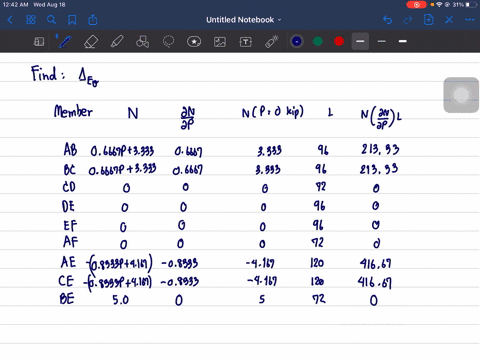480x360 pixels.
Task: Open the search magnifier
Action: pos(51,20)
